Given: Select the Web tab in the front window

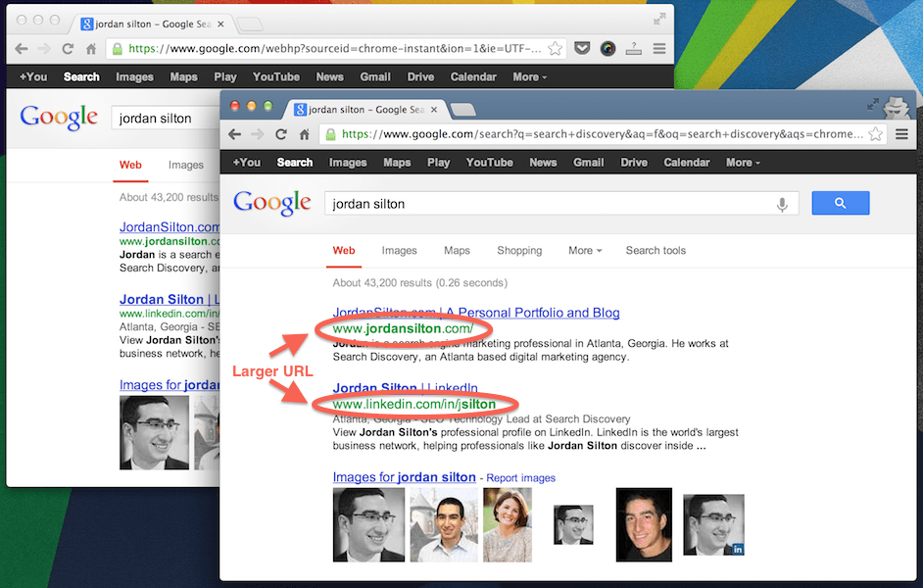Looking at the screenshot, I should (x=344, y=251).
